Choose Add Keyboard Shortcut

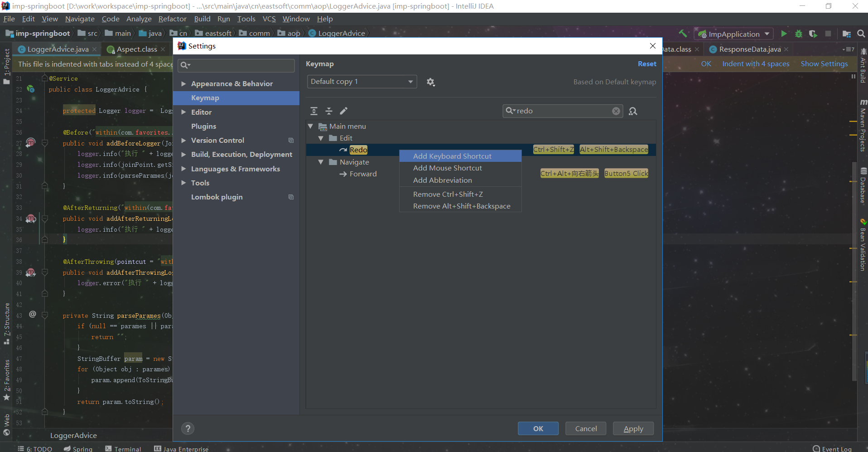tap(460, 156)
